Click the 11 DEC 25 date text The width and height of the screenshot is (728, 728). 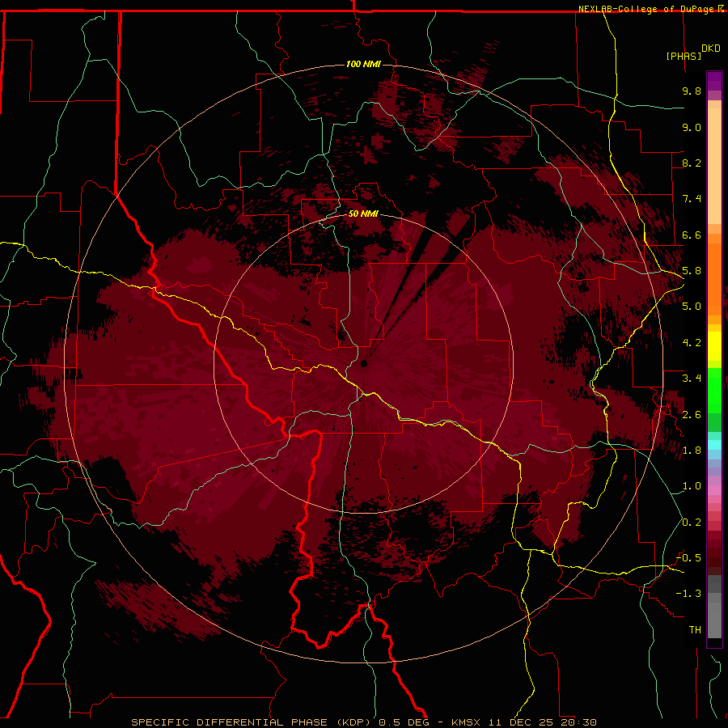tap(519, 722)
